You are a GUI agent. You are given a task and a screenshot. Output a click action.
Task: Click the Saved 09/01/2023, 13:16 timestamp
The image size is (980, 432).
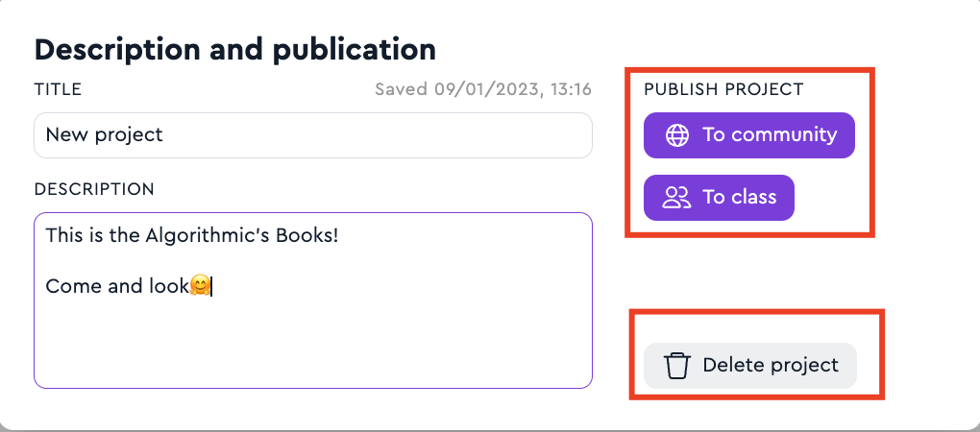[x=482, y=90]
